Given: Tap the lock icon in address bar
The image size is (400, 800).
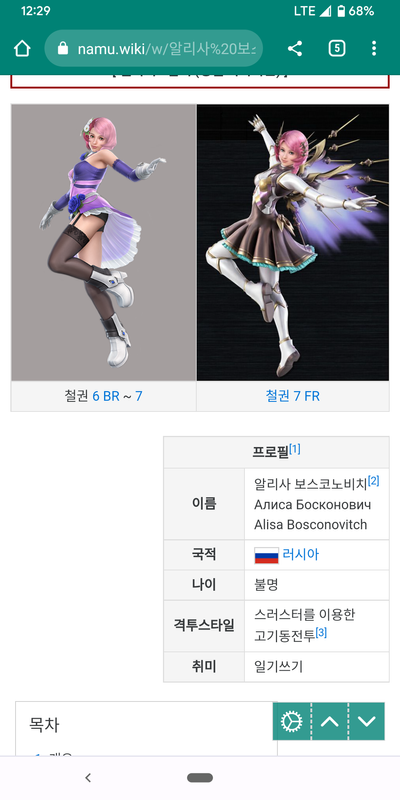Looking at the screenshot, I should pyautogui.click(x=63, y=48).
